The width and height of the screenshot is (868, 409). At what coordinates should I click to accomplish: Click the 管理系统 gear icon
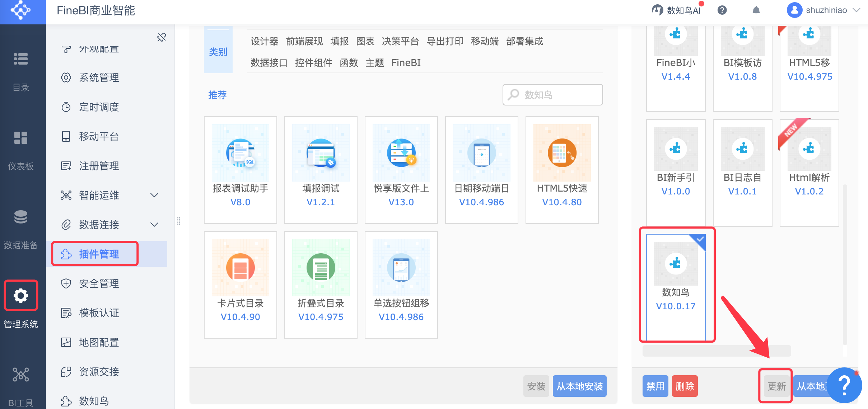click(x=21, y=296)
